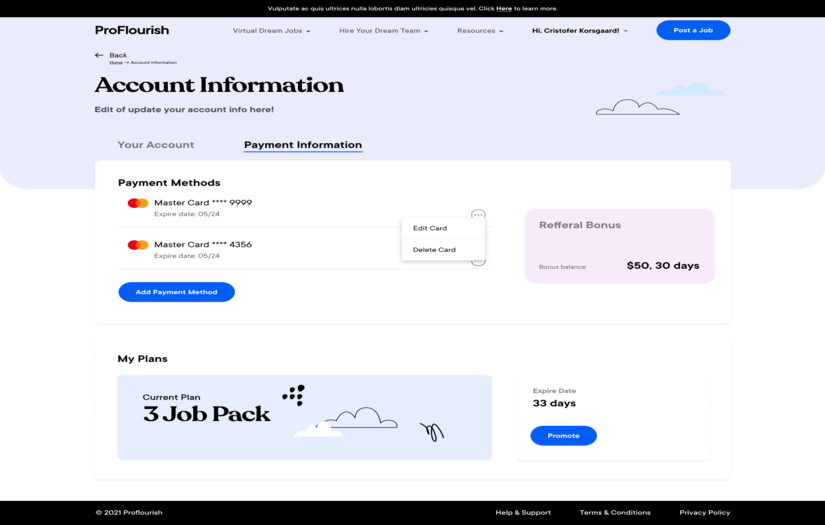The height and width of the screenshot is (525, 825).
Task: Open Help & Support in the footer
Action: coord(523,512)
